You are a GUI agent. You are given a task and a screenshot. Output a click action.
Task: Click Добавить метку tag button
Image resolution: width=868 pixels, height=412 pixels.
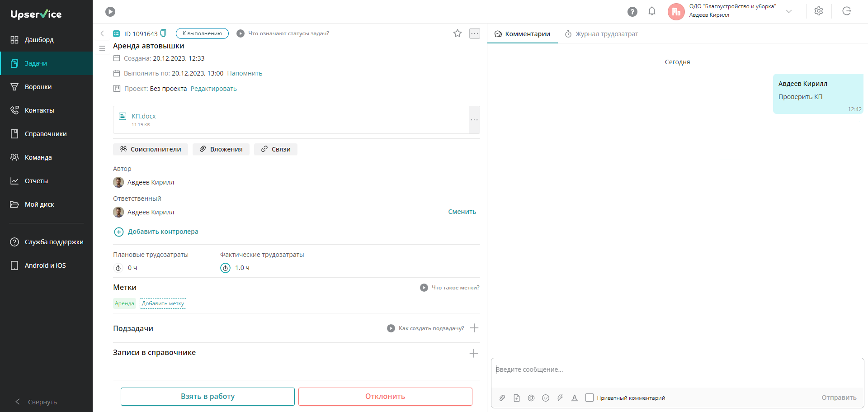[x=163, y=303]
